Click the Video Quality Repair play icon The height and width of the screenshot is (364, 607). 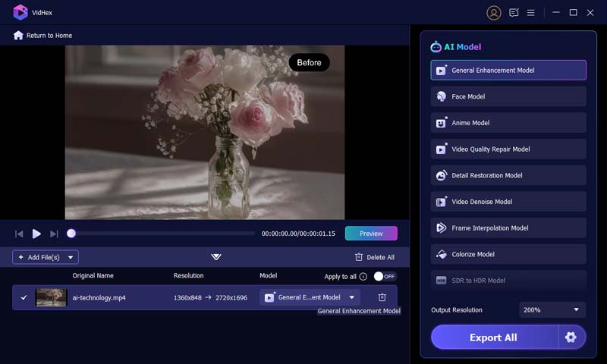click(442, 149)
